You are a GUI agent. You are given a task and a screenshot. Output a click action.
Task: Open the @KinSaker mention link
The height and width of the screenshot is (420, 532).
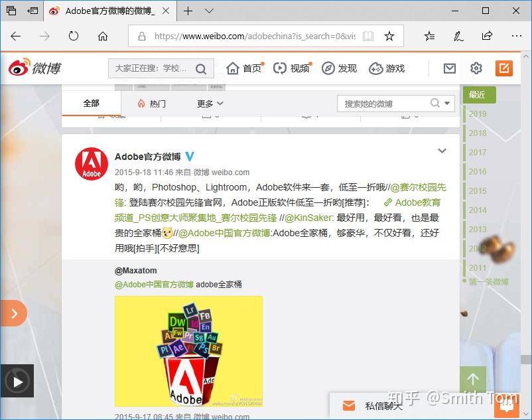[308, 218]
